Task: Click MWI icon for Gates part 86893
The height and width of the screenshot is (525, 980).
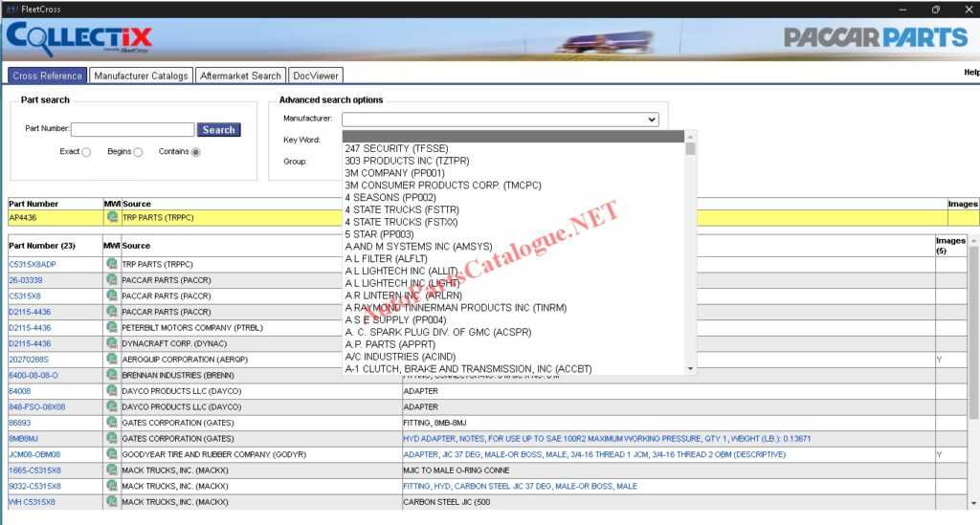Action: pos(112,423)
